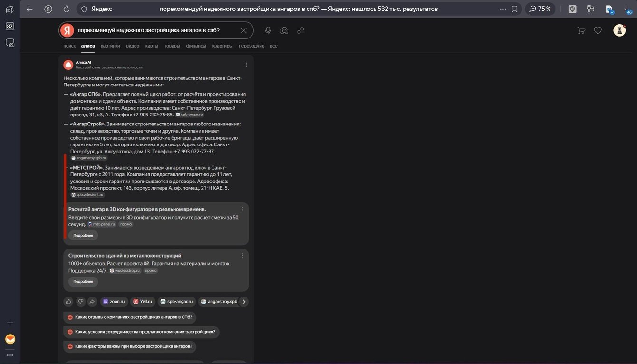Open favorites via the heart icon
The image size is (637, 364).
598,30
